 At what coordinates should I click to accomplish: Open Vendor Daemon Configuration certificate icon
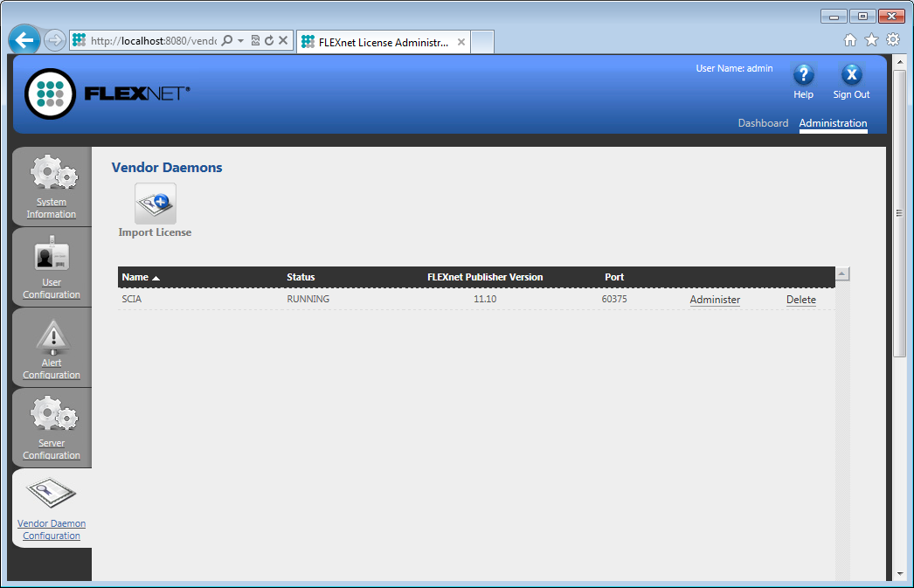coord(52,493)
